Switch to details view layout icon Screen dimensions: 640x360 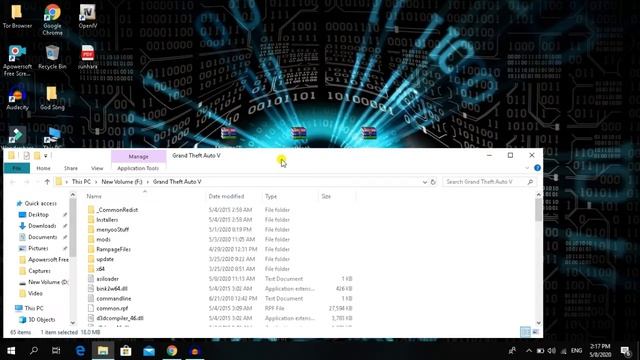click(x=526, y=332)
